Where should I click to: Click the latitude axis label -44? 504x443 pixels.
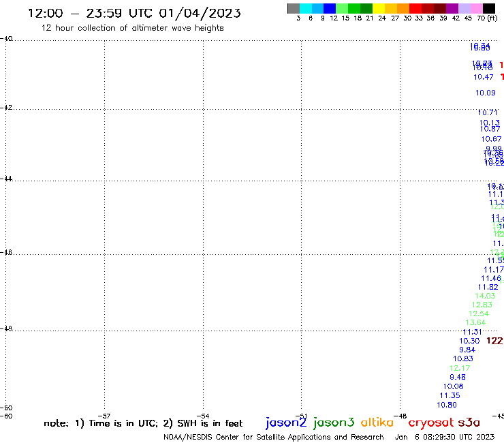point(6,179)
